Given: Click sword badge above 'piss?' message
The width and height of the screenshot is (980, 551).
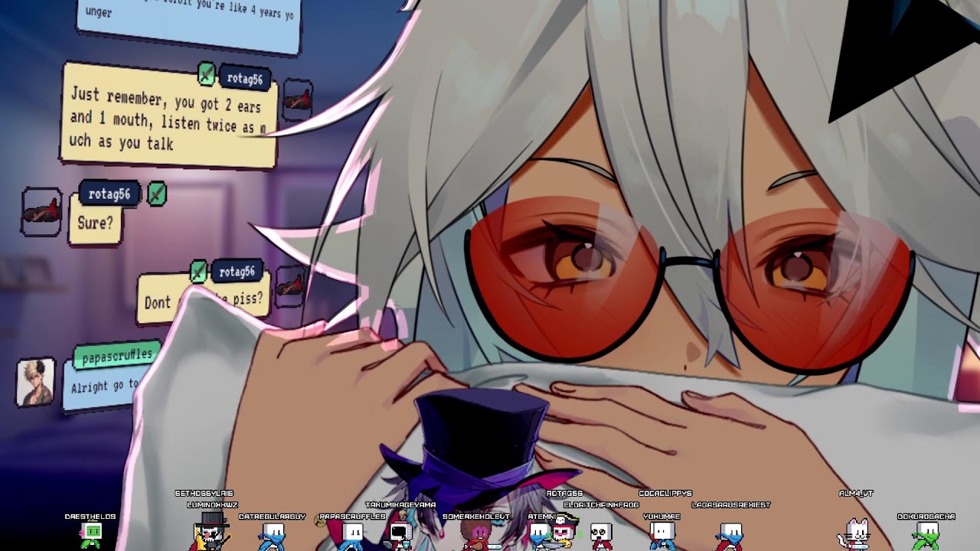Looking at the screenshot, I should pos(199,271).
